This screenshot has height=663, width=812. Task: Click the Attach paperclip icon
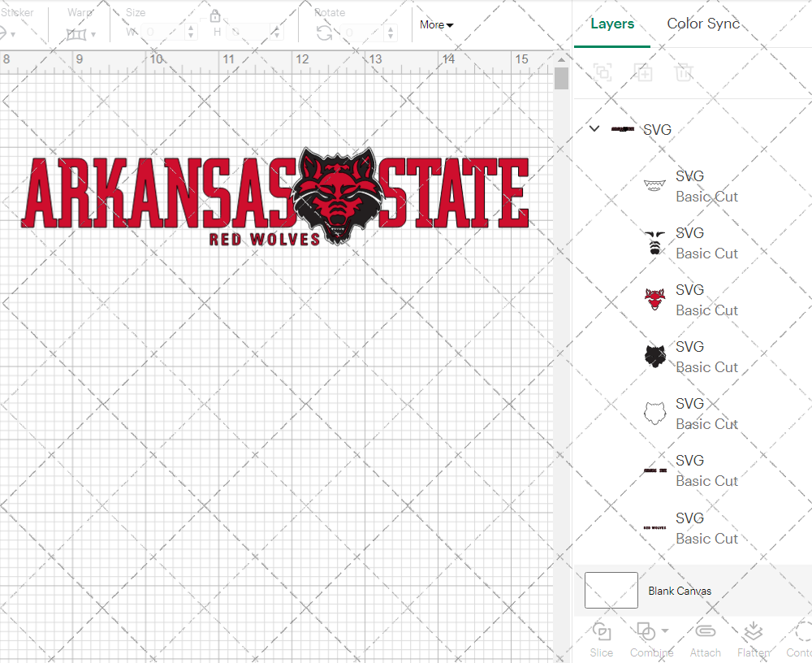coord(705,630)
